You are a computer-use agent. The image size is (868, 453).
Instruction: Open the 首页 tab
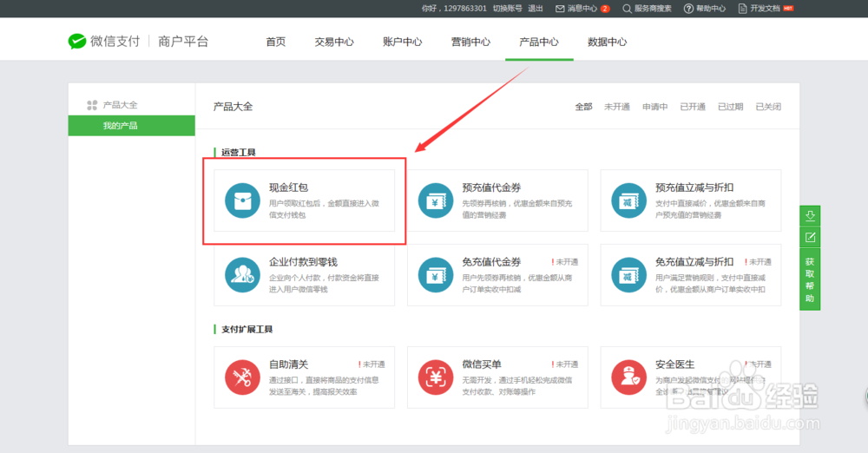coord(276,42)
